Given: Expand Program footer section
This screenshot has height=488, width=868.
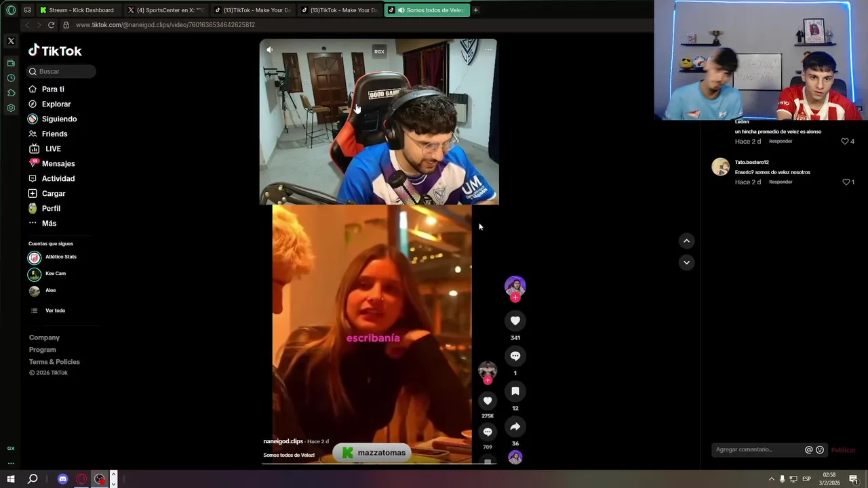Looking at the screenshot, I should click(43, 350).
